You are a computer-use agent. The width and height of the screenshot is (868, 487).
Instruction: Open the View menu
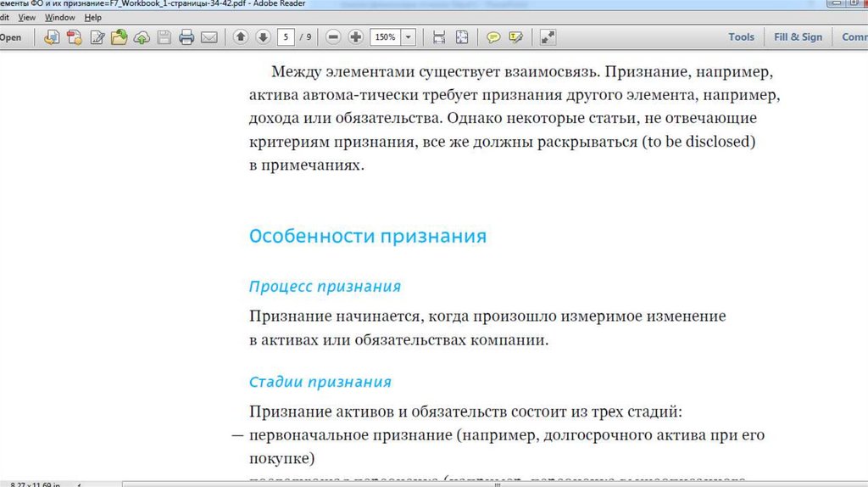coord(26,17)
